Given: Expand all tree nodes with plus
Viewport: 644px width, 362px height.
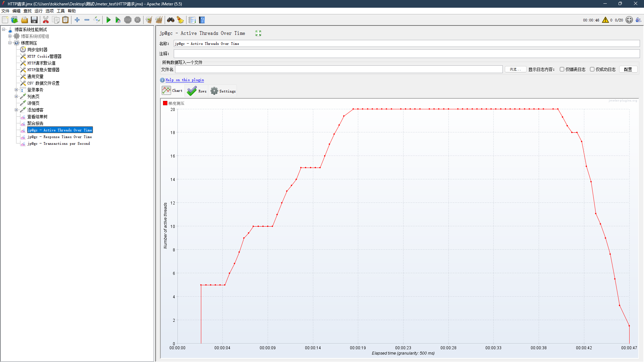Looking at the screenshot, I should [77, 20].
